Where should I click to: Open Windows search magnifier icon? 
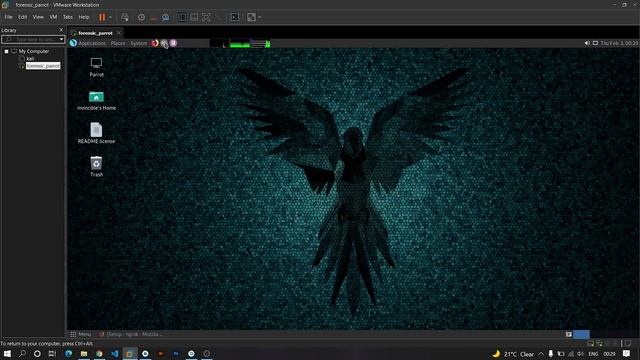22,353
